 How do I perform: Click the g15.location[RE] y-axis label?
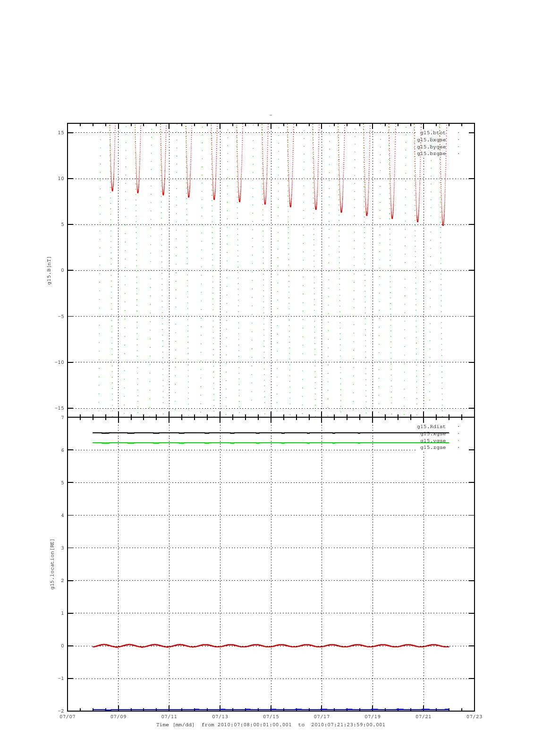pos(52,564)
